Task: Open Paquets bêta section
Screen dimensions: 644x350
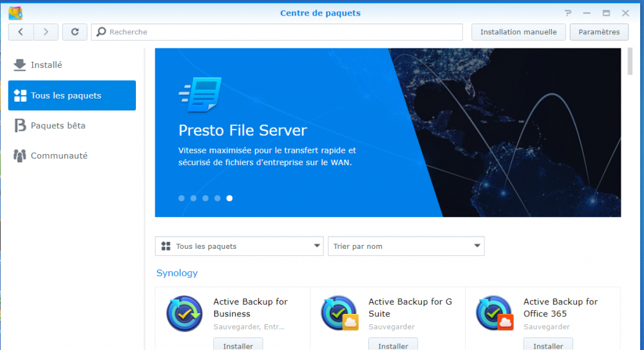Action: [x=72, y=126]
